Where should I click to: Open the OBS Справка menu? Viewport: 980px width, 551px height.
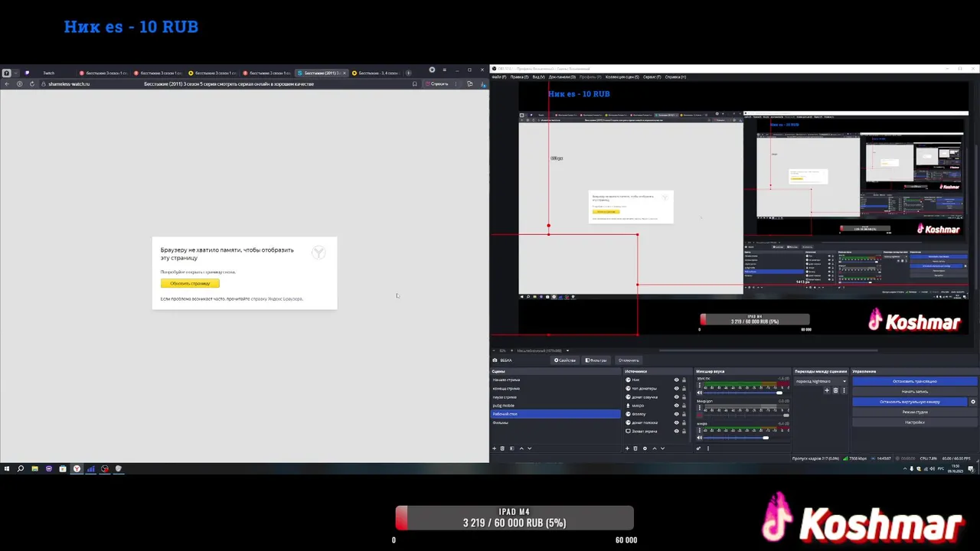coord(675,77)
